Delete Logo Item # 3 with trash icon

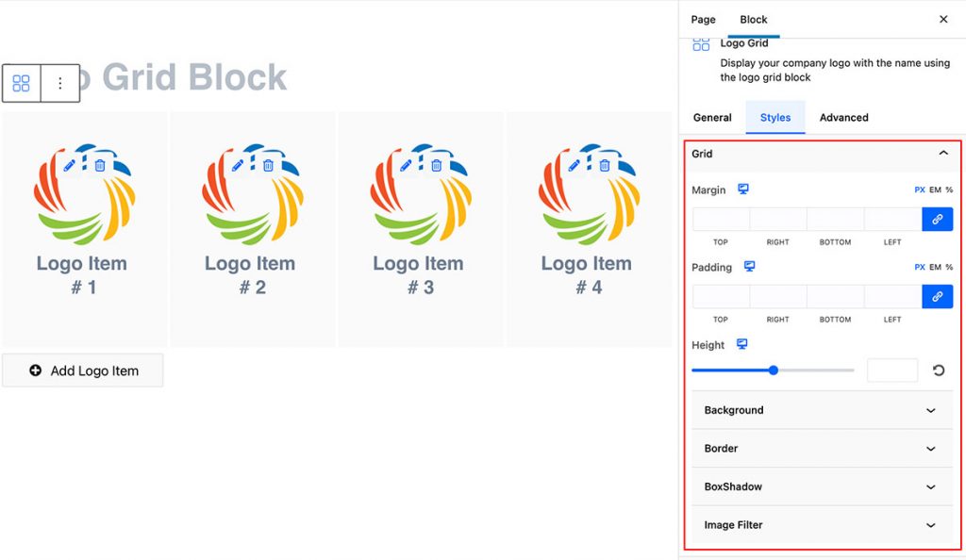click(436, 165)
